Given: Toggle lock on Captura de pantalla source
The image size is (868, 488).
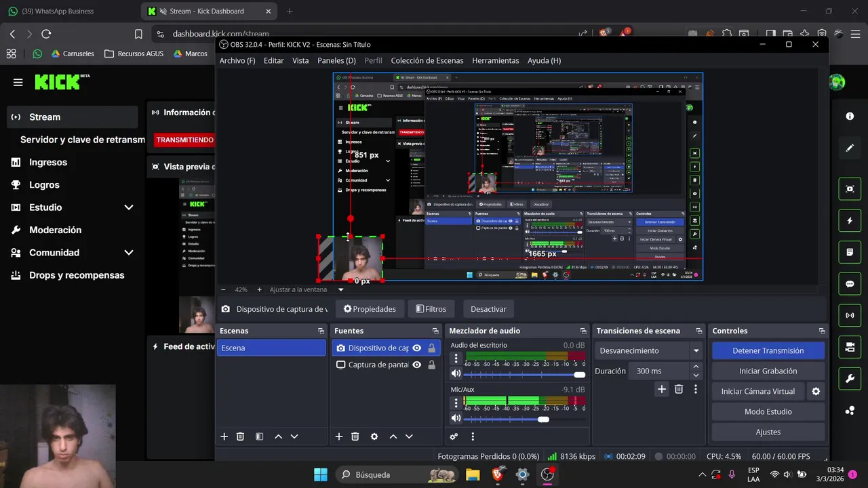Looking at the screenshot, I should click(431, 365).
